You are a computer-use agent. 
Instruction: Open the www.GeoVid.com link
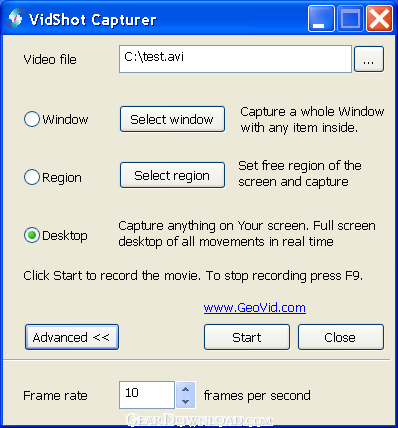(x=255, y=307)
